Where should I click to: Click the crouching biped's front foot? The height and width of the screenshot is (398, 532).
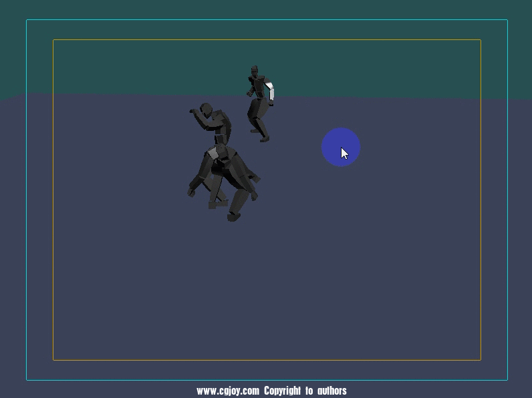point(233,216)
